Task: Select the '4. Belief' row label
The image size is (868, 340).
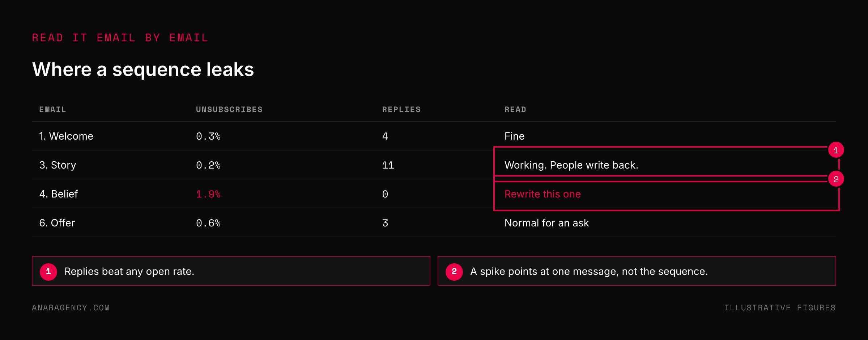Action: click(x=58, y=194)
